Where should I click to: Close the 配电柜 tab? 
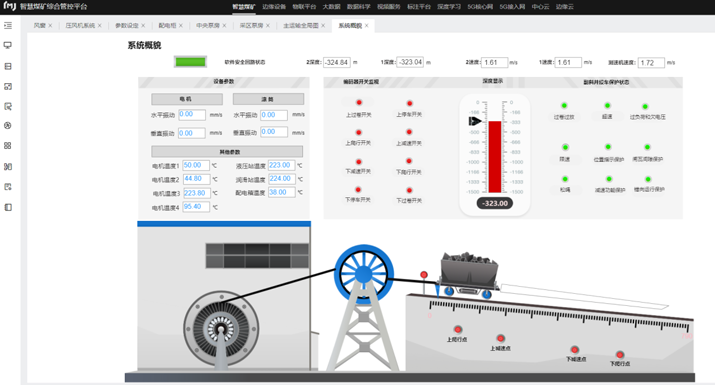(181, 26)
